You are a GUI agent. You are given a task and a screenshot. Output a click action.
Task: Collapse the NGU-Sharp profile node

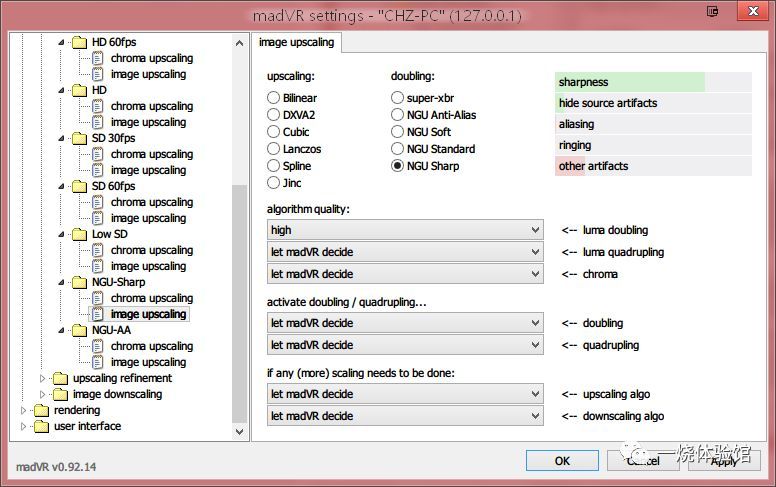(61, 282)
